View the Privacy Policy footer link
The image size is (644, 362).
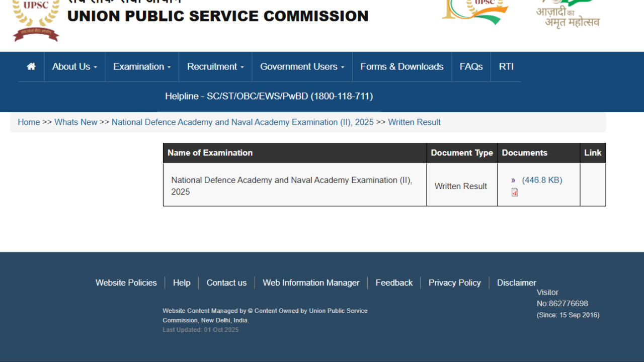[454, 283]
